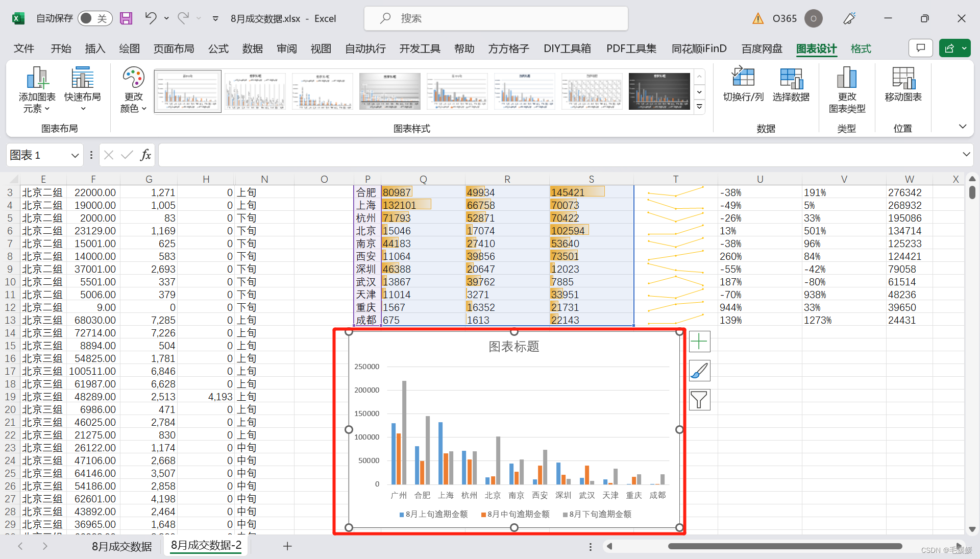Image resolution: width=980 pixels, height=559 pixels.
Task: Click the Insert Function fx icon
Action: pos(145,155)
